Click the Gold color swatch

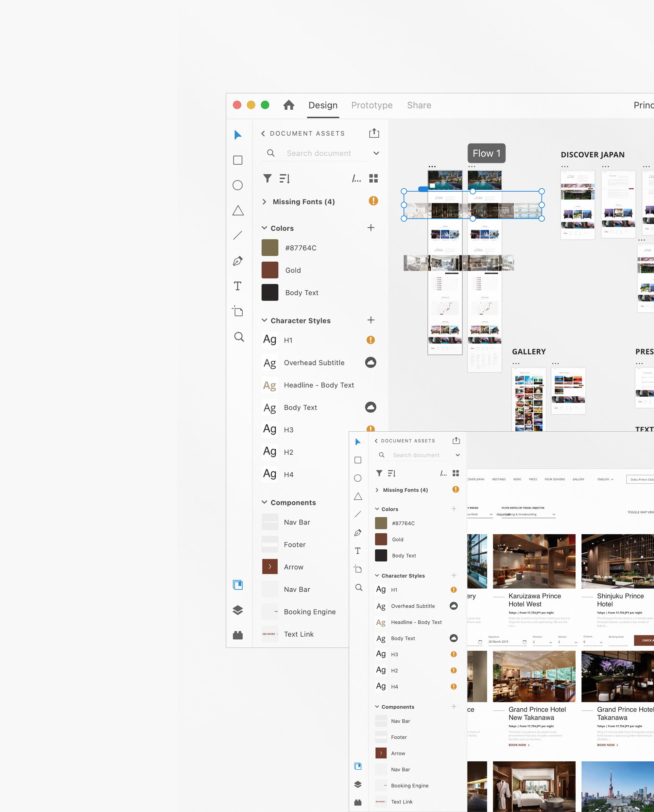tap(270, 270)
